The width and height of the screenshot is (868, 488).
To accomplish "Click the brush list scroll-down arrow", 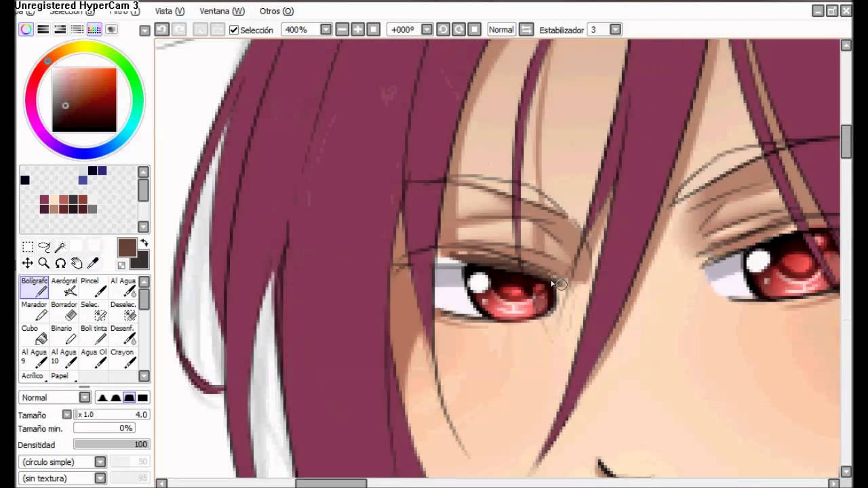I will pos(144,376).
